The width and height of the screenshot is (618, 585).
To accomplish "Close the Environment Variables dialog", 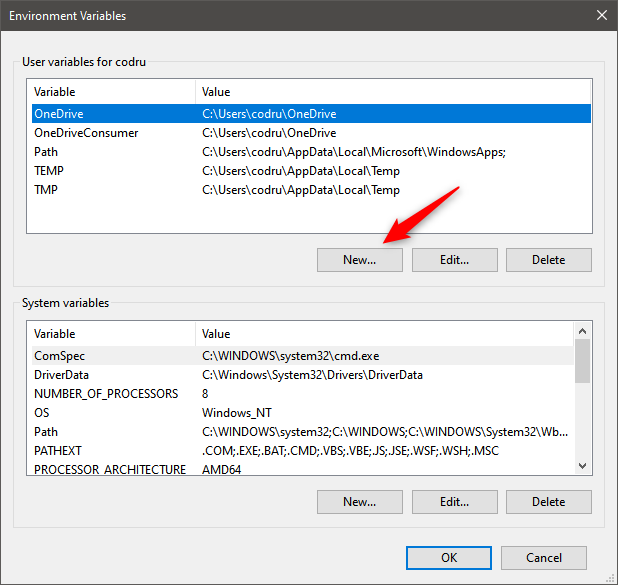I will pos(601,16).
